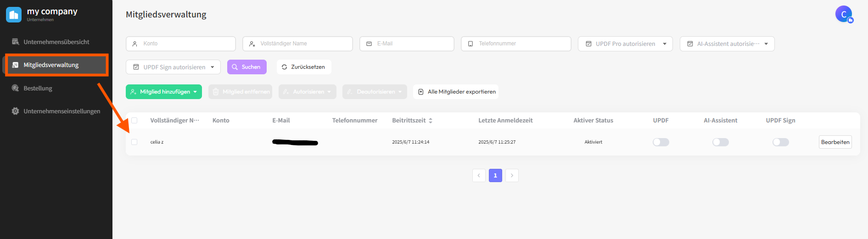Open UPDF Pro autorisieren dropdown

coord(625,44)
